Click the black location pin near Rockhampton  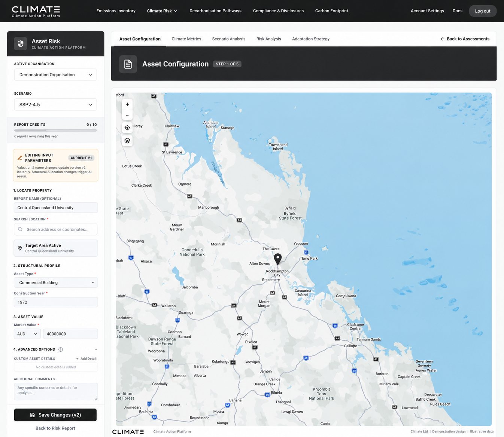[278, 259]
